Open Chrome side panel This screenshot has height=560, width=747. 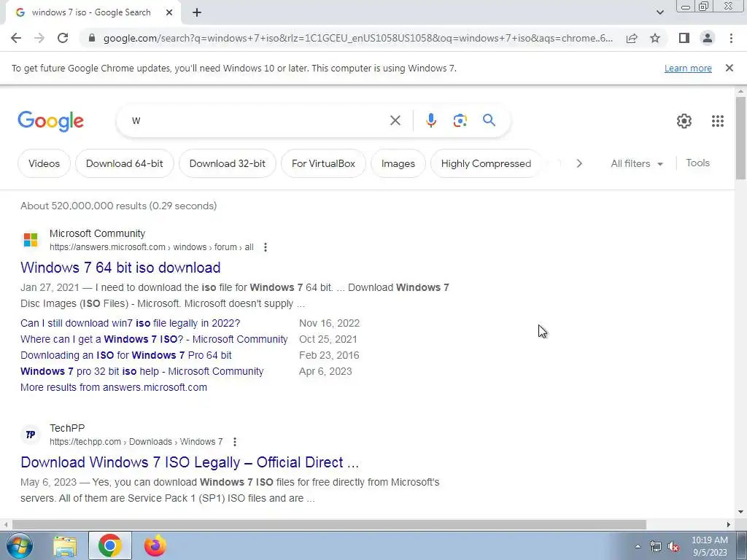click(x=684, y=38)
